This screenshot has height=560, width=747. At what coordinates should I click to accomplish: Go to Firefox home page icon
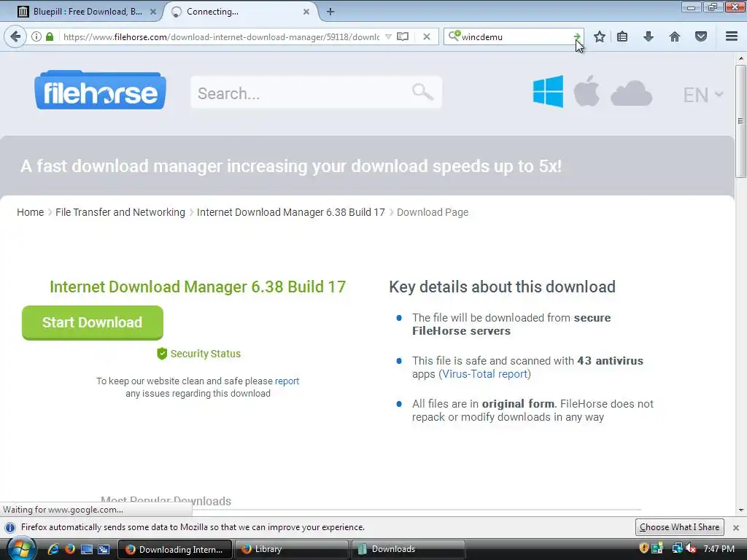[675, 36]
